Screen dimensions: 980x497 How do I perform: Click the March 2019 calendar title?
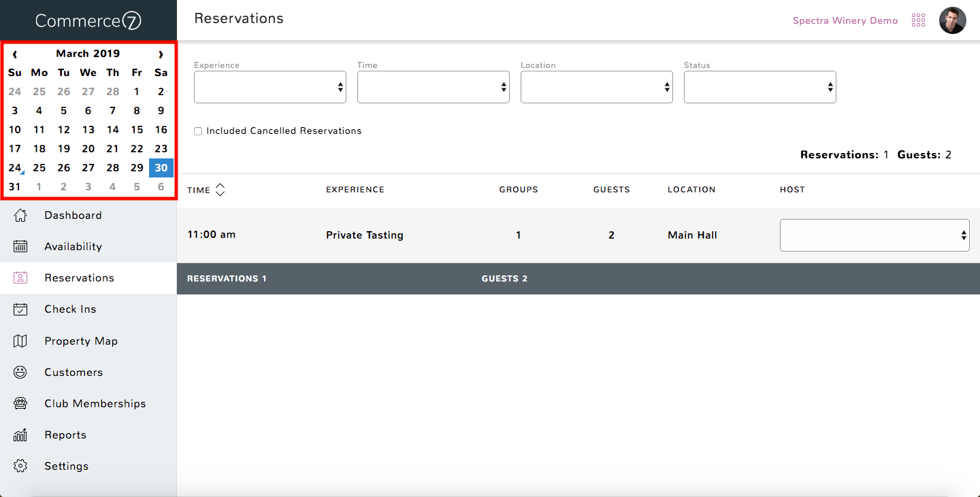click(88, 54)
